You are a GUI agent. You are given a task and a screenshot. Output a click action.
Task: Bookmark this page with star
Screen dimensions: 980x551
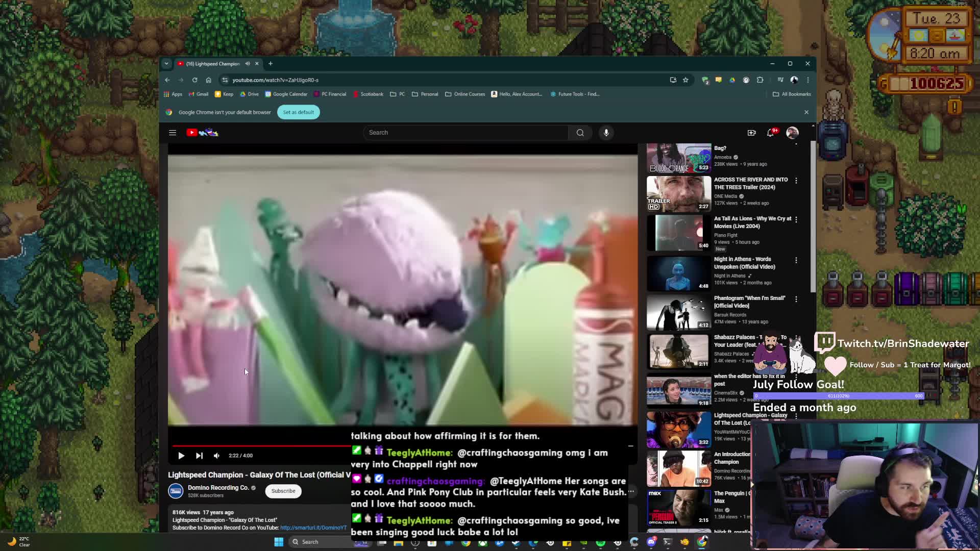pyautogui.click(x=685, y=80)
